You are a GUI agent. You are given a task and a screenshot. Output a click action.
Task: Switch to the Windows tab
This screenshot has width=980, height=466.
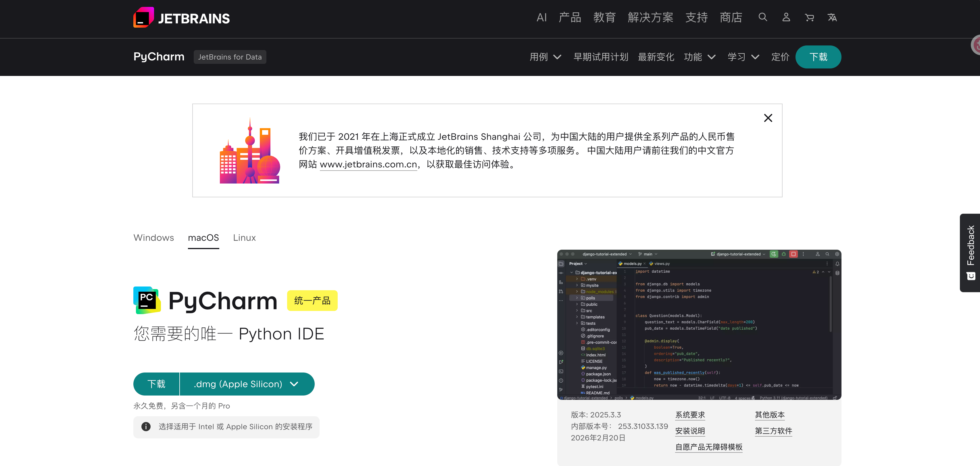[154, 238]
